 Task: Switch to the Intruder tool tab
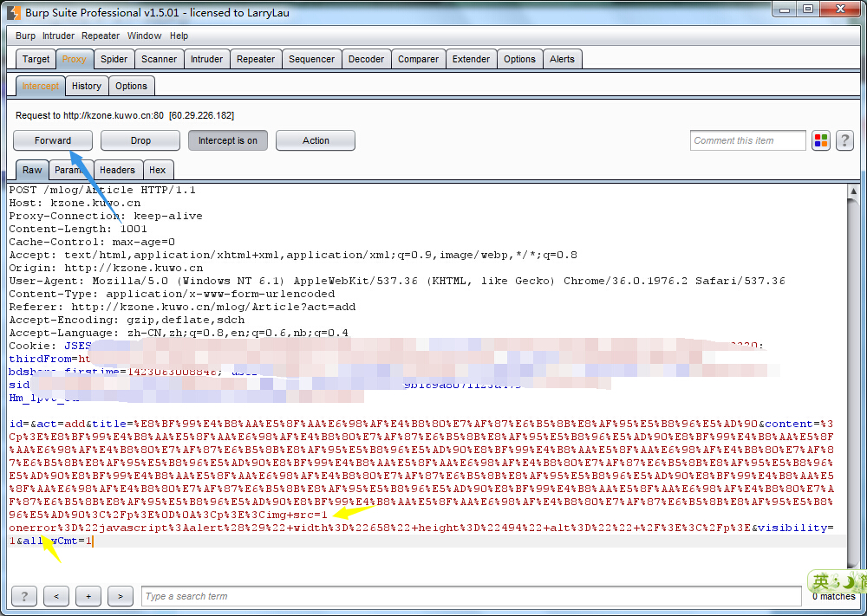tap(207, 59)
